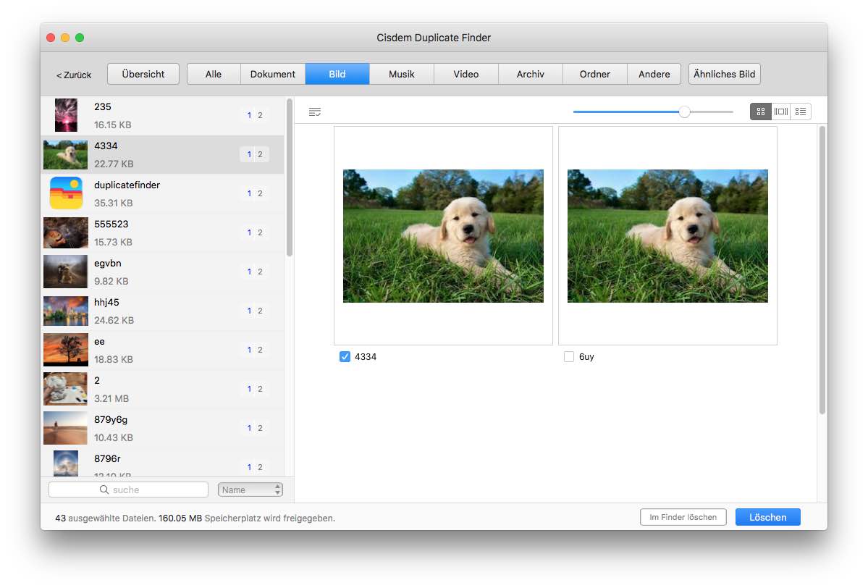Click the Löschen button
The image size is (868, 588).
(x=767, y=517)
